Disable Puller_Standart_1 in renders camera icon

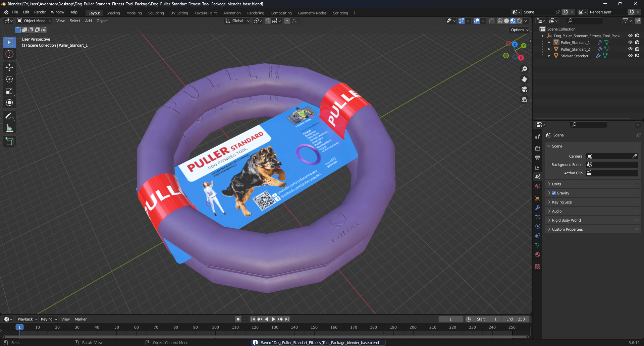(x=637, y=42)
